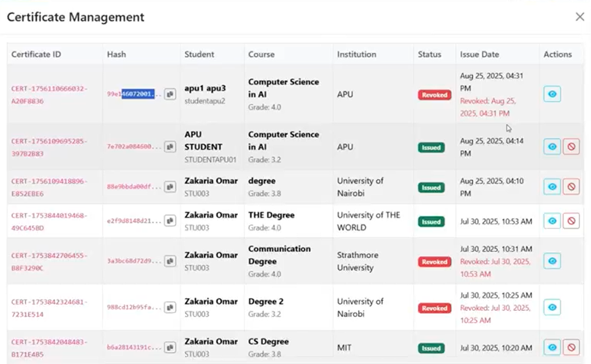Click student name apu1 apu3
Image resolution: width=591 pixels, height=364 pixels.
pos(205,88)
